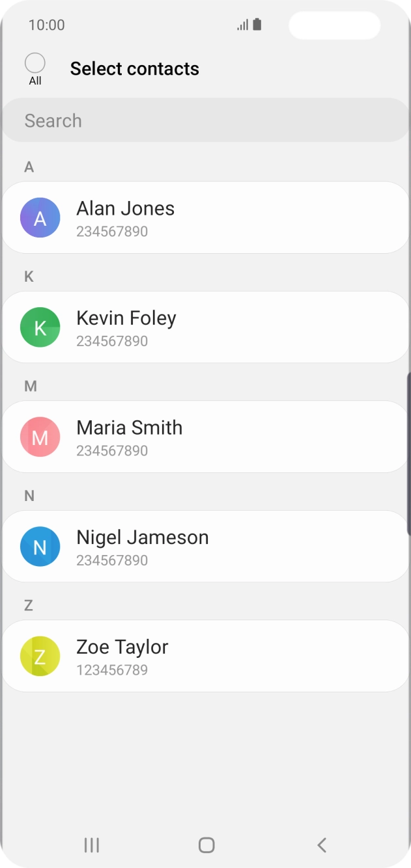This screenshot has width=411, height=868.
Task: Tap Nigel Jameson's blue avatar icon
Action: coord(40,547)
